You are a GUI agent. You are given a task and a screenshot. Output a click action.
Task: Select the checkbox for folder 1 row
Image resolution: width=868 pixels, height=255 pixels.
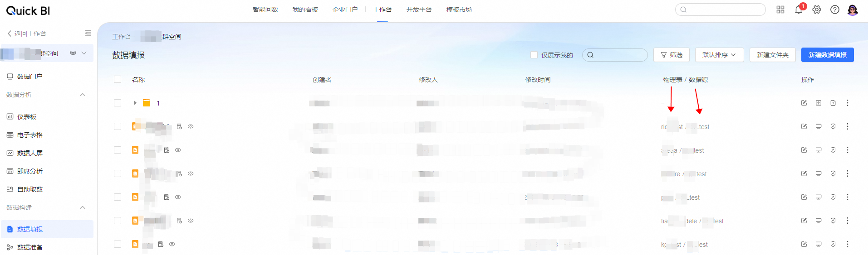[x=118, y=103]
